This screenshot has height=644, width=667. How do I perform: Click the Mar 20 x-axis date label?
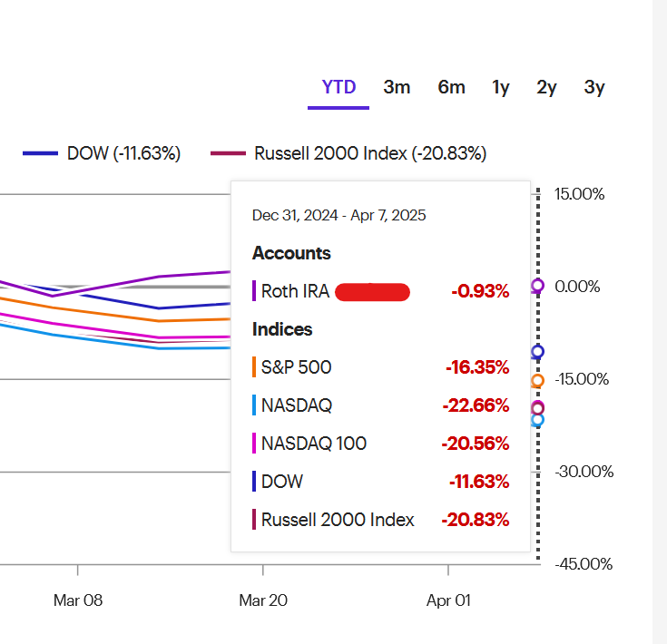pyautogui.click(x=263, y=600)
